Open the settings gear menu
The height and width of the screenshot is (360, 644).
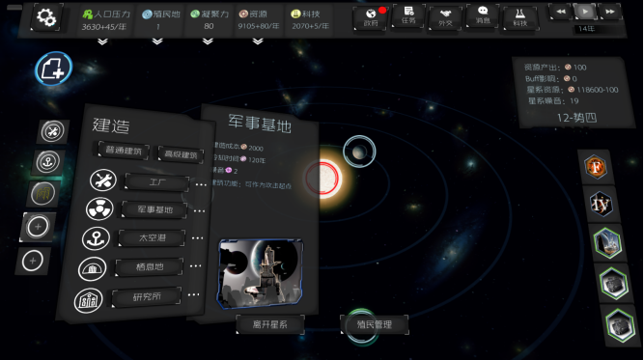(x=46, y=17)
